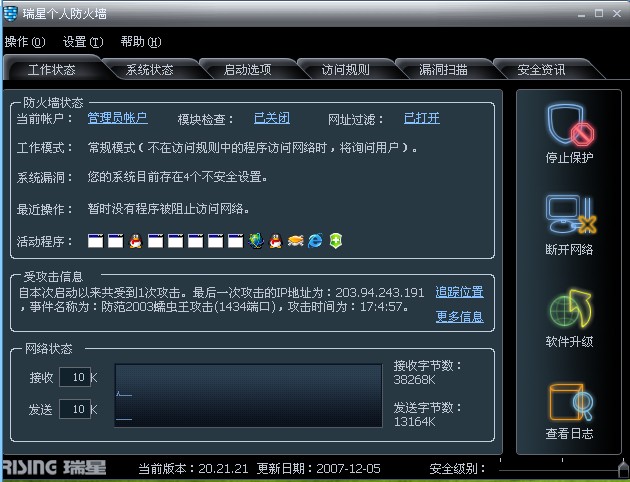Image resolution: width=630 pixels, height=482 pixels.
Task: Click the network traffic graph area
Action: [x=248, y=396]
